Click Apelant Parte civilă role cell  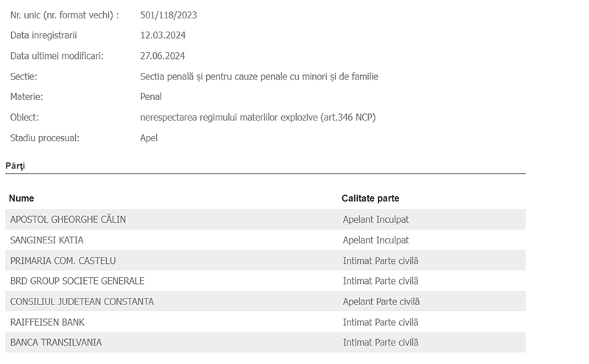pyautogui.click(x=381, y=301)
